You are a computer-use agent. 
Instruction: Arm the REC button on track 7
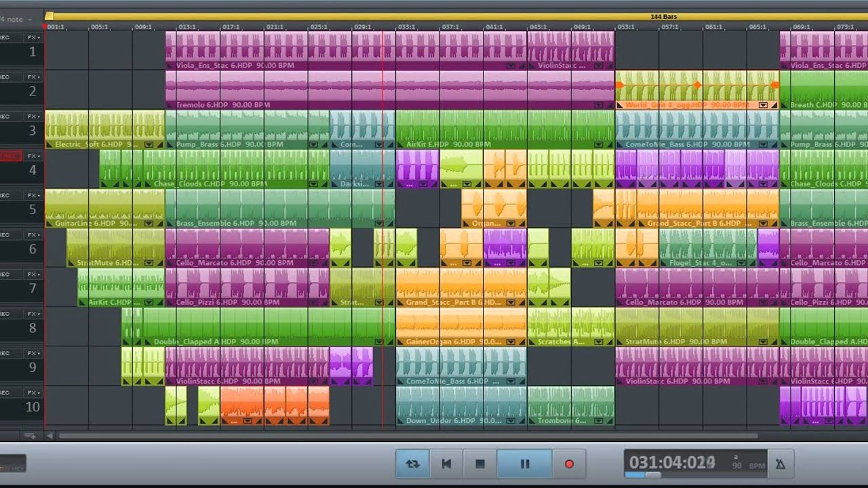coord(11,274)
